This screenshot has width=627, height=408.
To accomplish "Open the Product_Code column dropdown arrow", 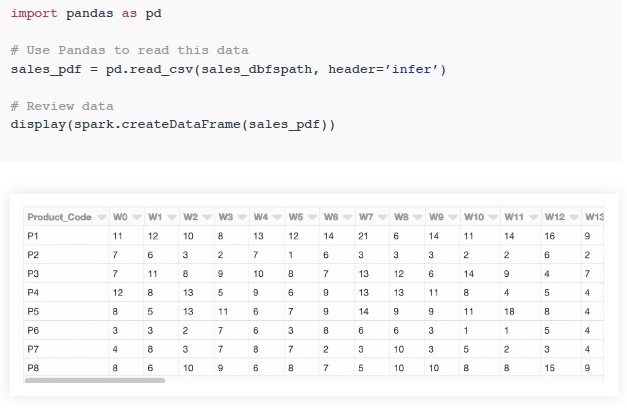I will pos(102,217).
